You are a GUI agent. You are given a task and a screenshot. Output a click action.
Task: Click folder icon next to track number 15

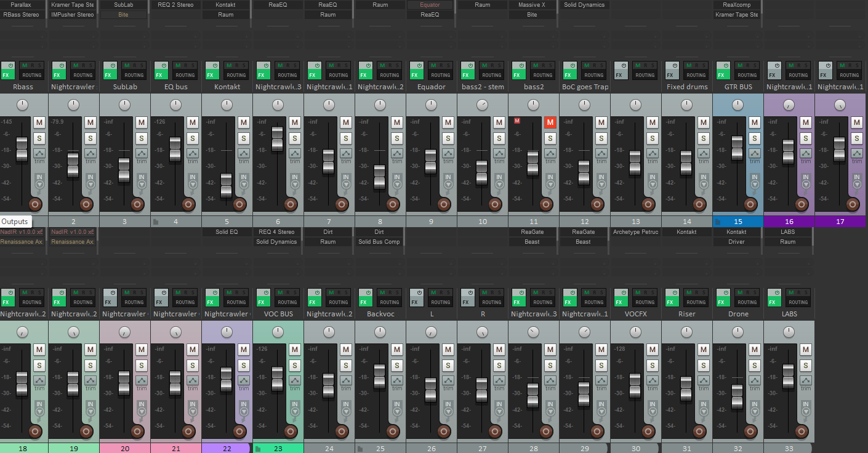click(x=718, y=222)
